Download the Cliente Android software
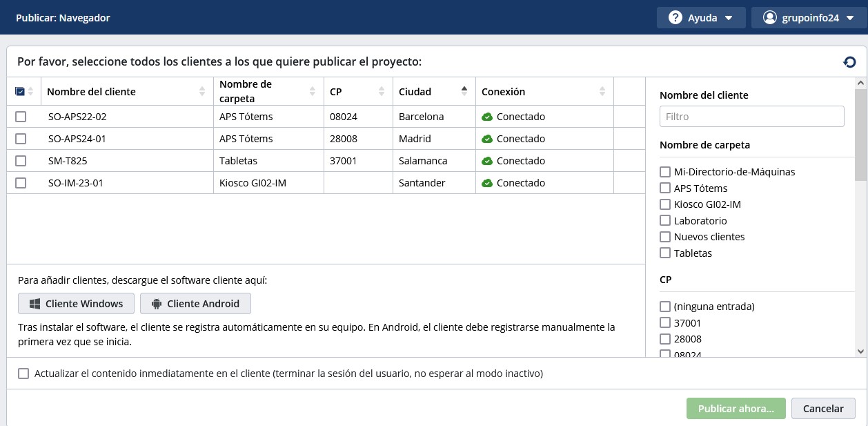868x426 pixels. pos(195,304)
